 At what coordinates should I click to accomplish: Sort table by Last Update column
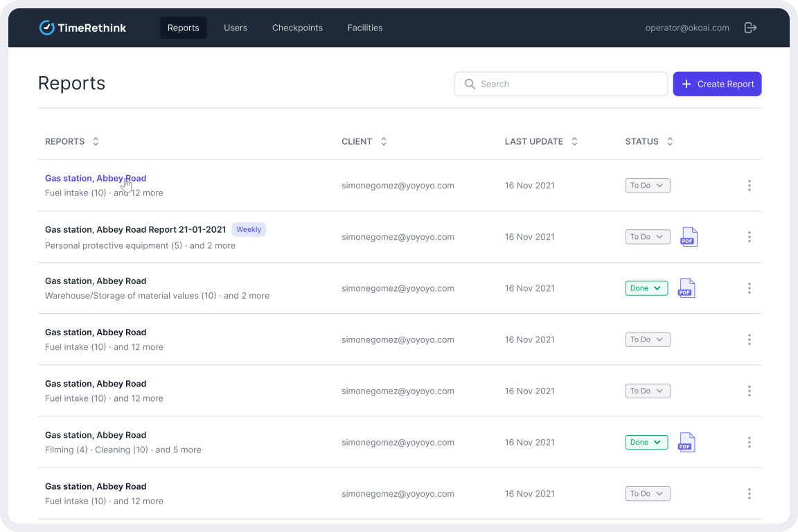pos(574,141)
